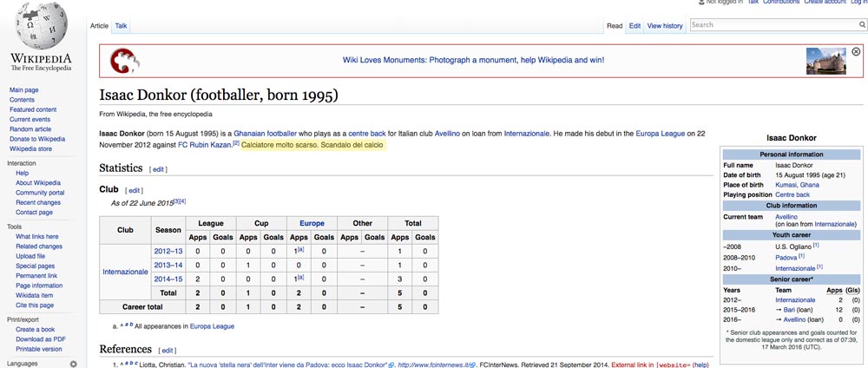Open the Contributions link at the top

[x=781, y=3]
